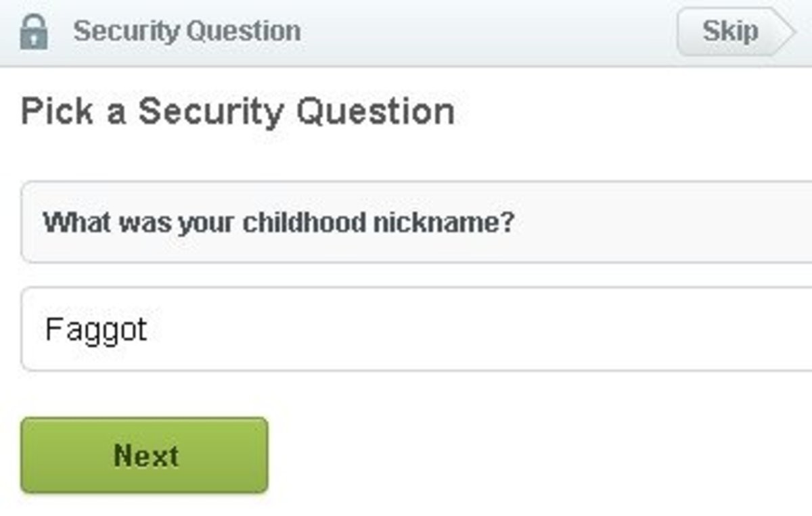Click the gray lock symbol beside Security Question
The width and height of the screenshot is (812, 516).
click(34, 34)
